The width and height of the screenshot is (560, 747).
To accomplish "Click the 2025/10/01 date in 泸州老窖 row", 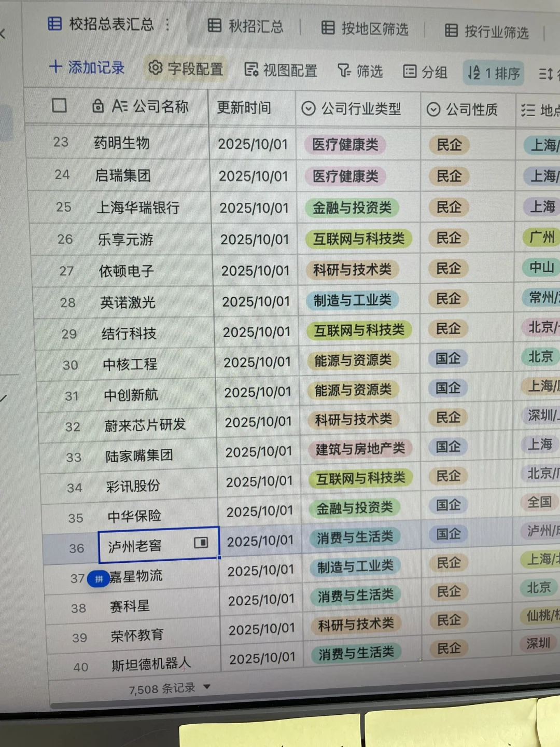I will tap(260, 541).
